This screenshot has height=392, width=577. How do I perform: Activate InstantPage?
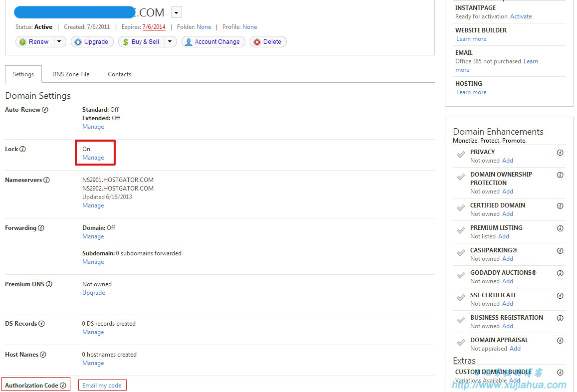521,16
